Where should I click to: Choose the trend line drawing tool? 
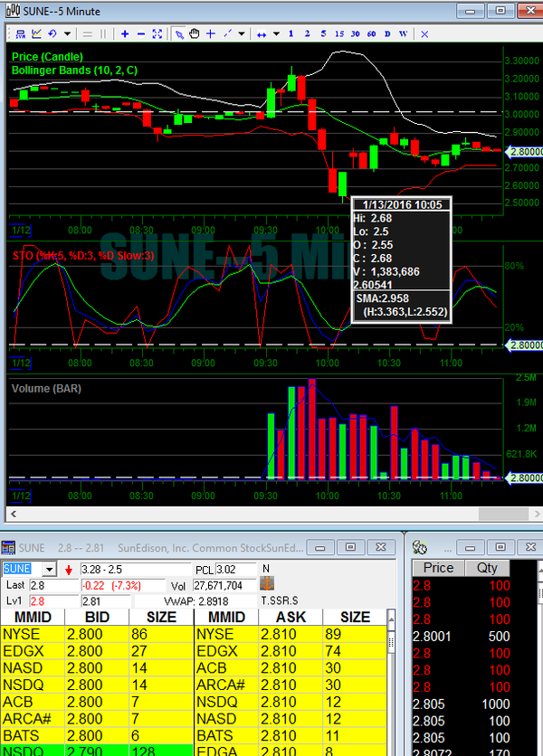pos(227,33)
